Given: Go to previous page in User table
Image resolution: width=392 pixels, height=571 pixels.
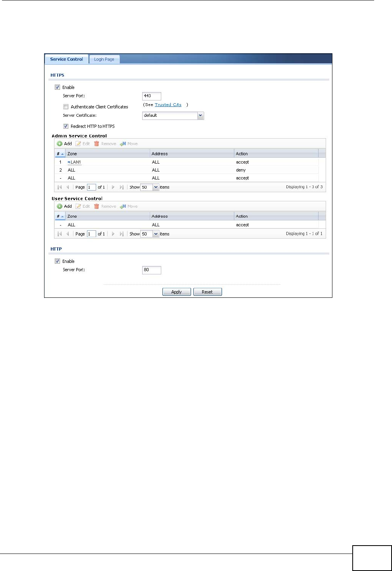Looking at the screenshot, I should [x=68, y=234].
